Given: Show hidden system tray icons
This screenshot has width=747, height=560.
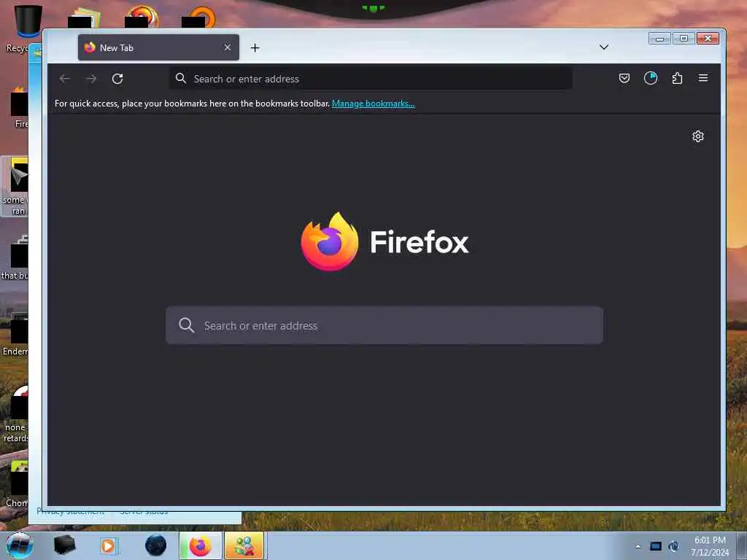Looking at the screenshot, I should (x=638, y=546).
